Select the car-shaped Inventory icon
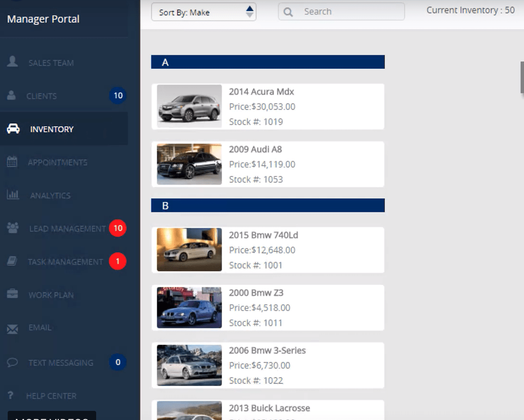This screenshot has width=524, height=420. tap(13, 129)
